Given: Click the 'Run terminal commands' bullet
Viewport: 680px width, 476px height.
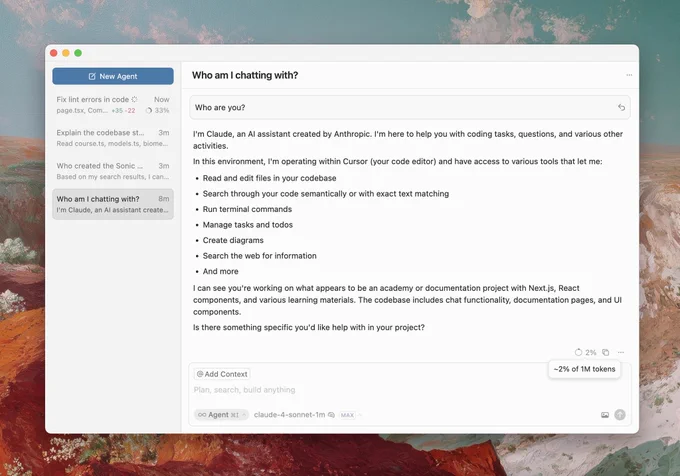Looking at the screenshot, I should [247, 209].
